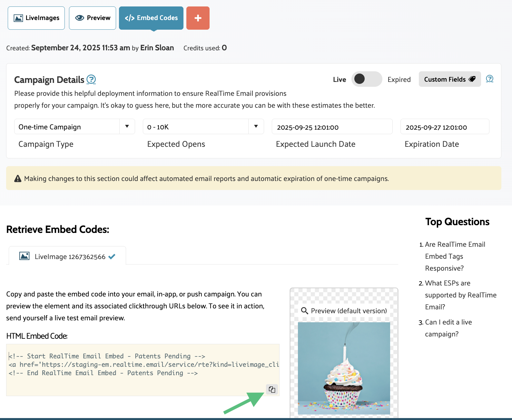The image size is (512, 420).
Task: Click the orange plus add button
Action: coord(198,18)
